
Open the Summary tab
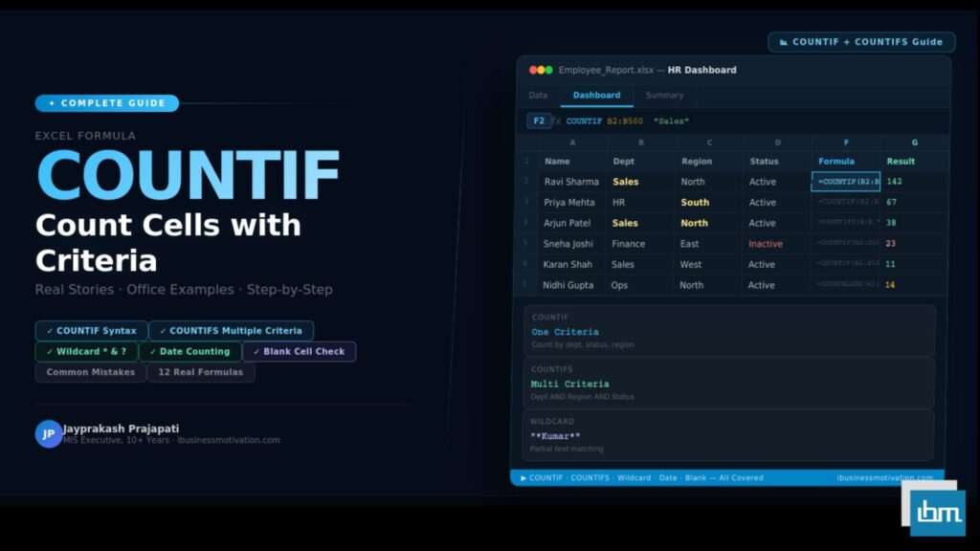664,96
